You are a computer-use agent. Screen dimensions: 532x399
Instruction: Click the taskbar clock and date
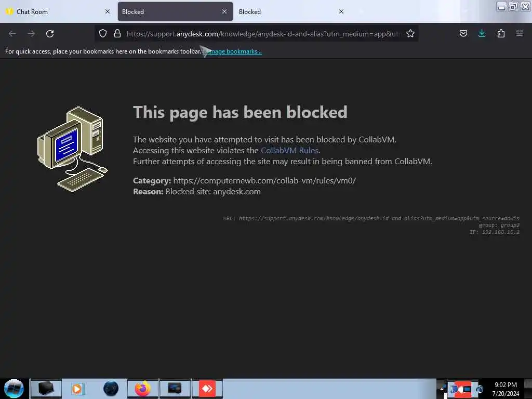(506, 389)
